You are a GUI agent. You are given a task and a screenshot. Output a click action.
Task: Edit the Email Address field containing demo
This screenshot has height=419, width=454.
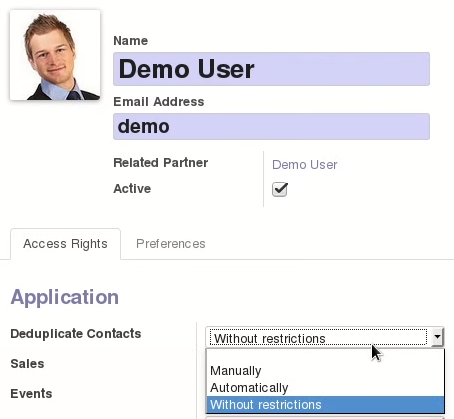coord(271,126)
